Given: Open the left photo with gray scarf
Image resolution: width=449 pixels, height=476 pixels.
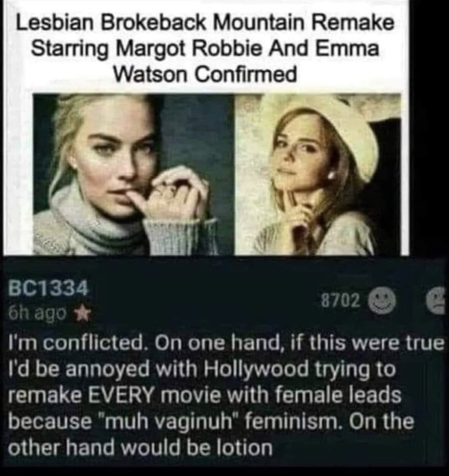Looking at the screenshot, I should click(x=134, y=174).
